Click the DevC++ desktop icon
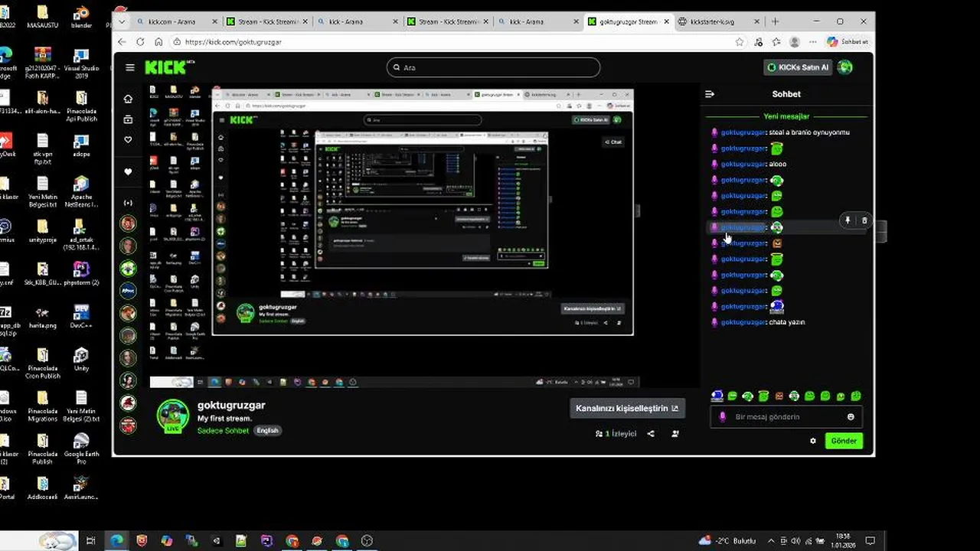This screenshot has width=980, height=551. tap(81, 316)
